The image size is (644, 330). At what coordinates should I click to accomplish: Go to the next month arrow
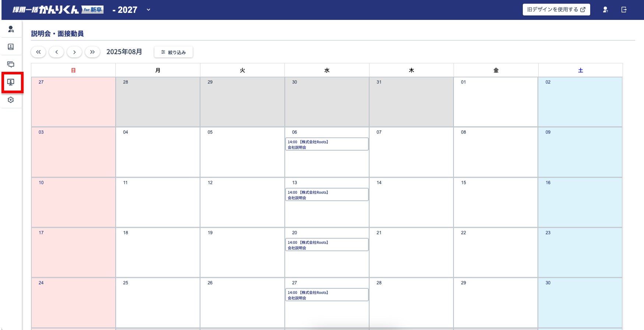(74, 52)
